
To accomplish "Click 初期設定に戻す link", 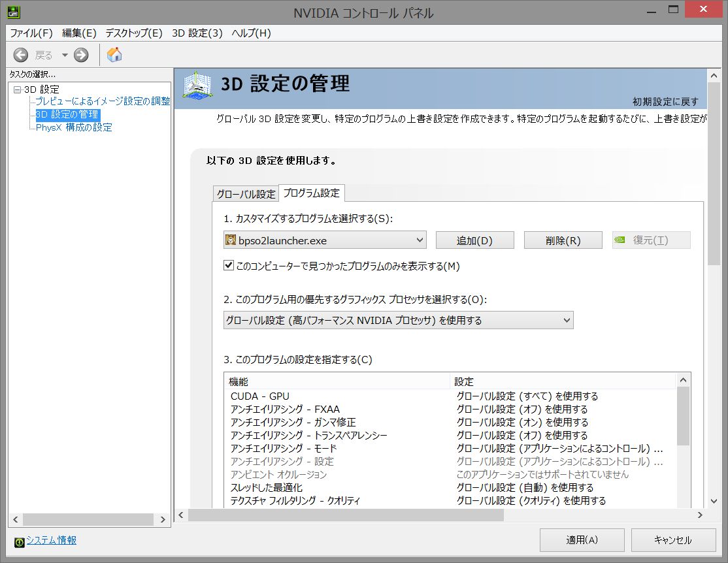I will (x=665, y=101).
